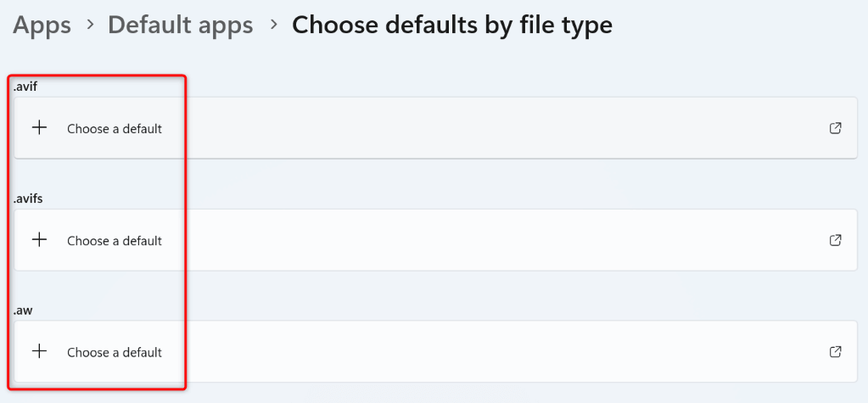Open the external link icon for .avif
Viewport: 868px width, 403px height.
[835, 128]
